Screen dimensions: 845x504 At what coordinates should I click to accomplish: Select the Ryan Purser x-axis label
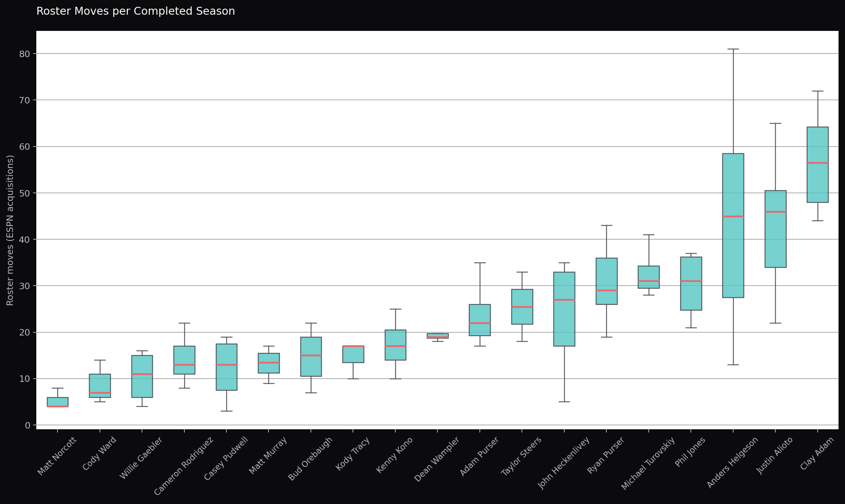click(606, 455)
